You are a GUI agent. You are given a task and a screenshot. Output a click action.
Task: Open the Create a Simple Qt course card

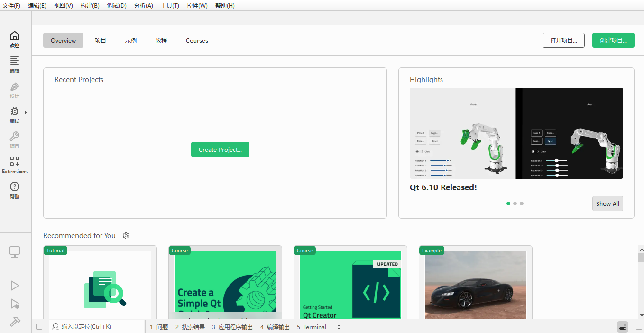225,282
